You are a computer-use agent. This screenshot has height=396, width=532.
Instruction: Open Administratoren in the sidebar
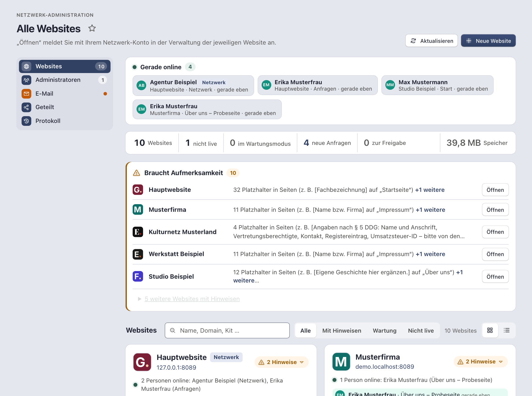65,80
